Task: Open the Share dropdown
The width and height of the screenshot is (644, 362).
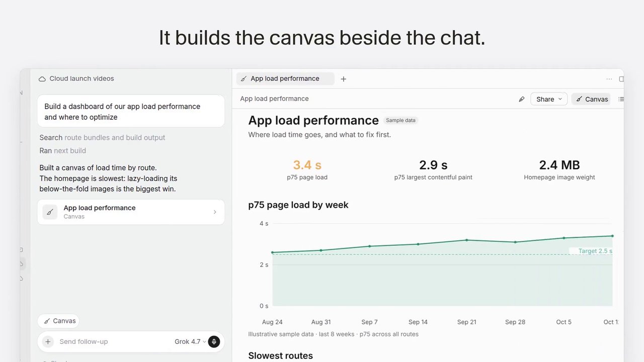Action: 549,99
